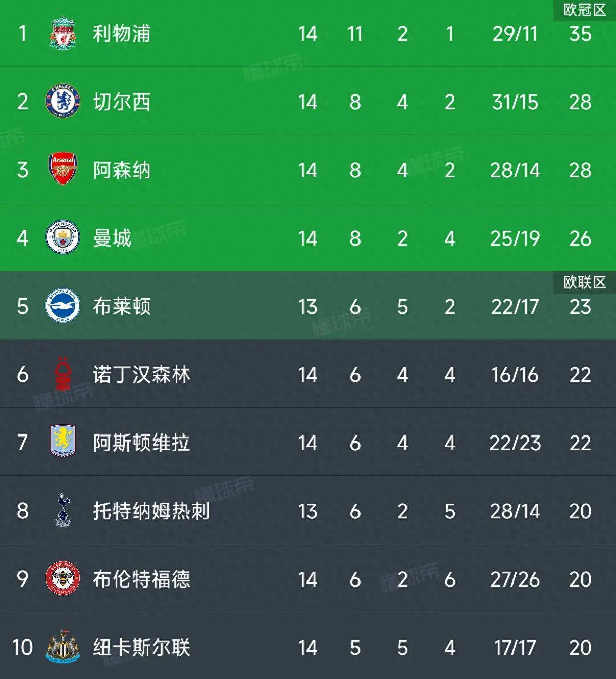Open team name 利物浦
The image size is (616, 679).
coord(122,34)
